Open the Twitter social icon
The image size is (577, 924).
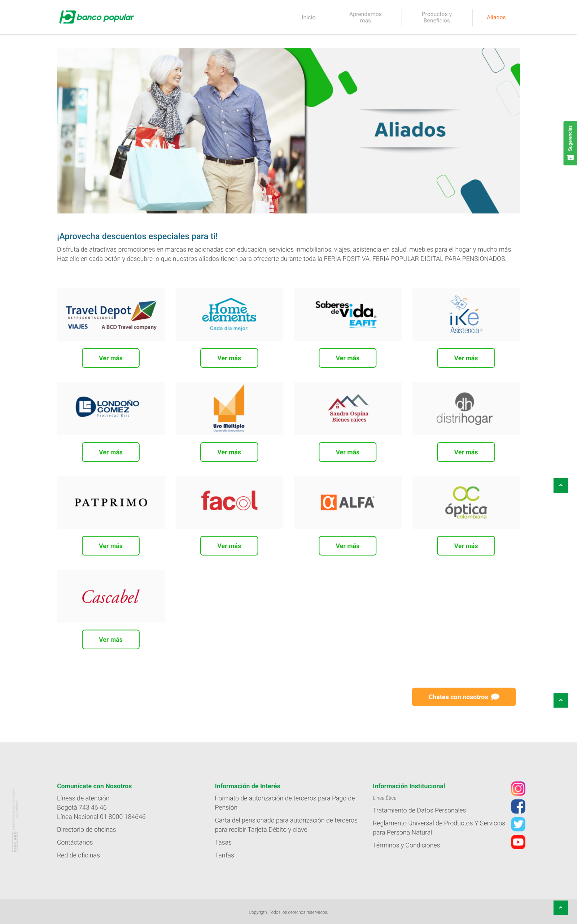518,824
